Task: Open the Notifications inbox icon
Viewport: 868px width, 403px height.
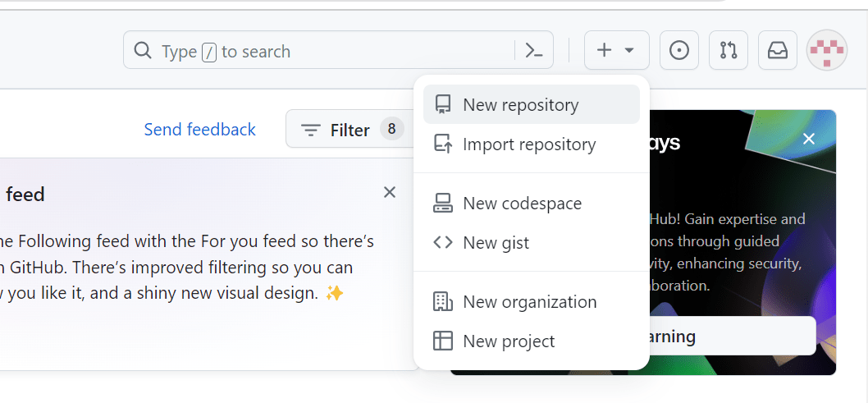Action: (777, 50)
